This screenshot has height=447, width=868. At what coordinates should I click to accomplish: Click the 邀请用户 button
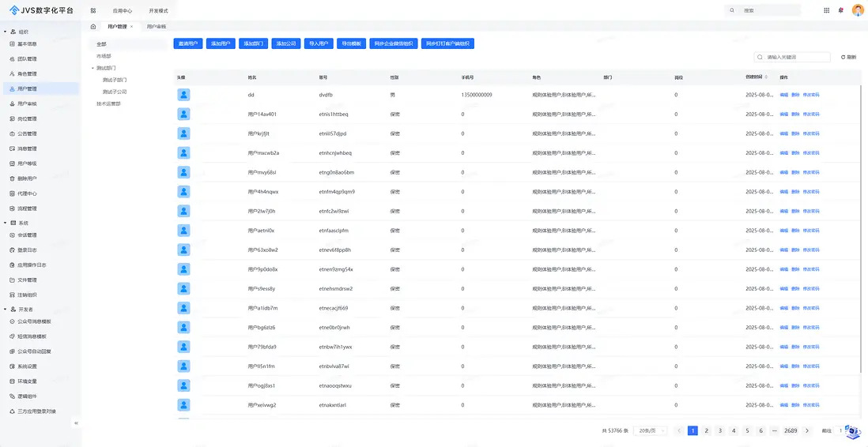coord(188,43)
